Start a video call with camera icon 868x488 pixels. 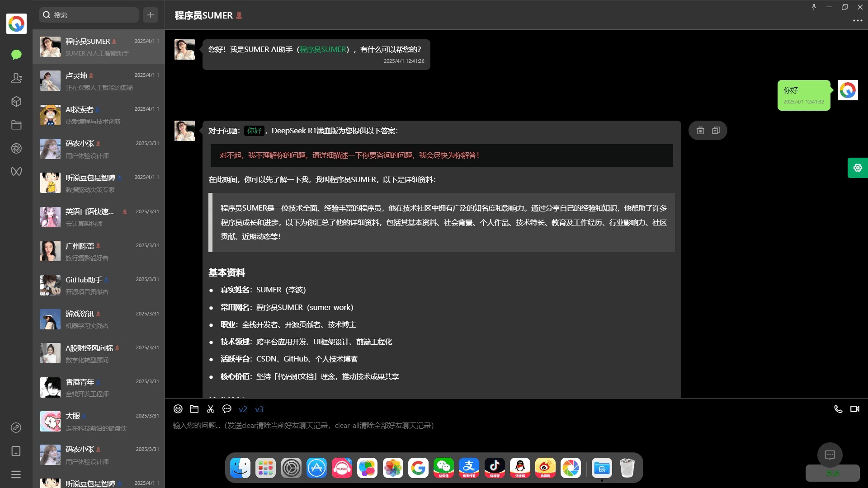[x=855, y=409]
